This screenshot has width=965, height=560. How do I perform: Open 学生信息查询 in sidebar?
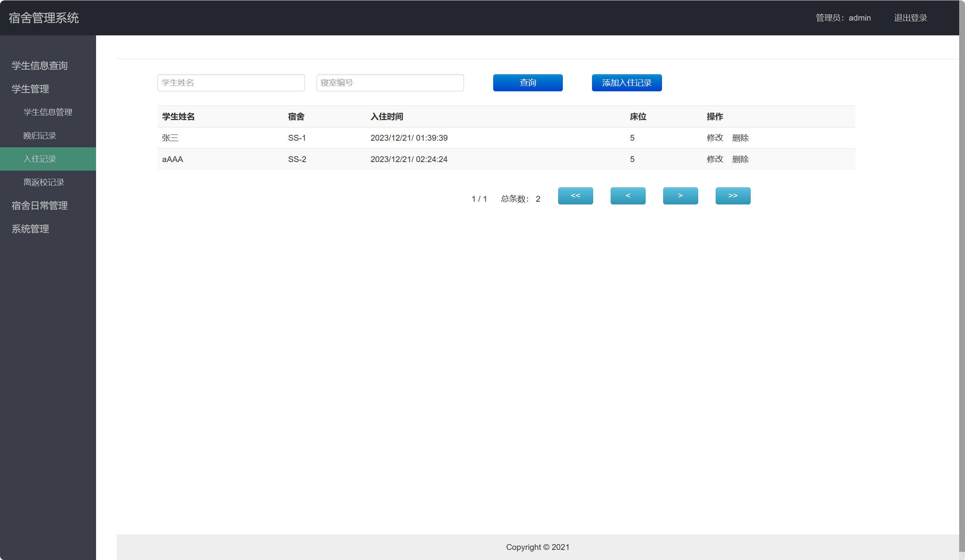[x=40, y=66]
